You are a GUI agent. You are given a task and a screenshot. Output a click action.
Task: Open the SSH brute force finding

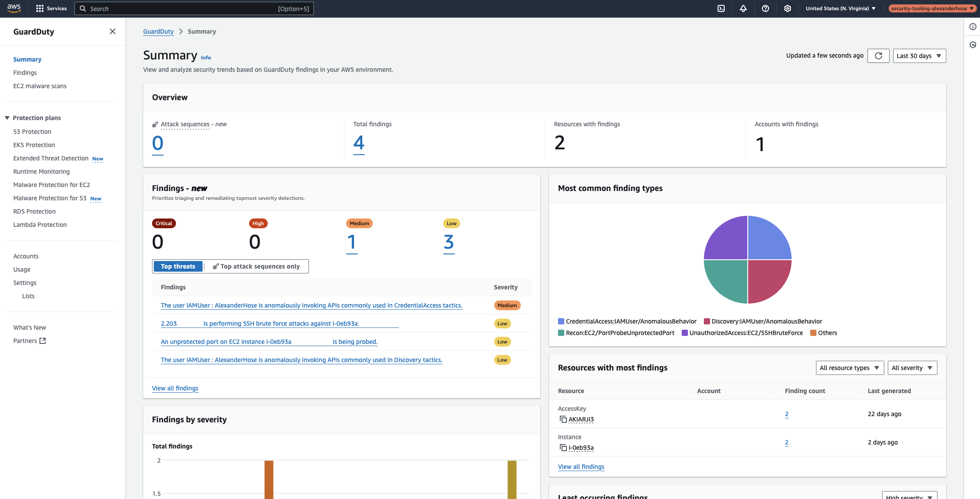280,324
